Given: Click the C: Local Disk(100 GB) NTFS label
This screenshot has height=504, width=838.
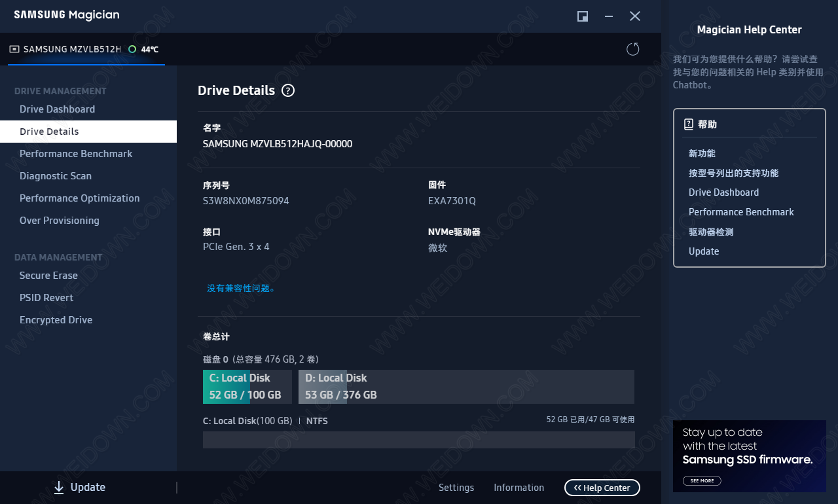Looking at the screenshot, I should 265,421.
